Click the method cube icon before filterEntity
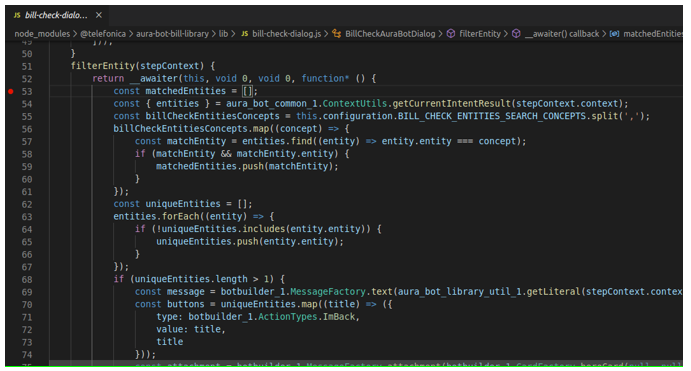Viewport: 691px width, 371px height. (x=451, y=34)
